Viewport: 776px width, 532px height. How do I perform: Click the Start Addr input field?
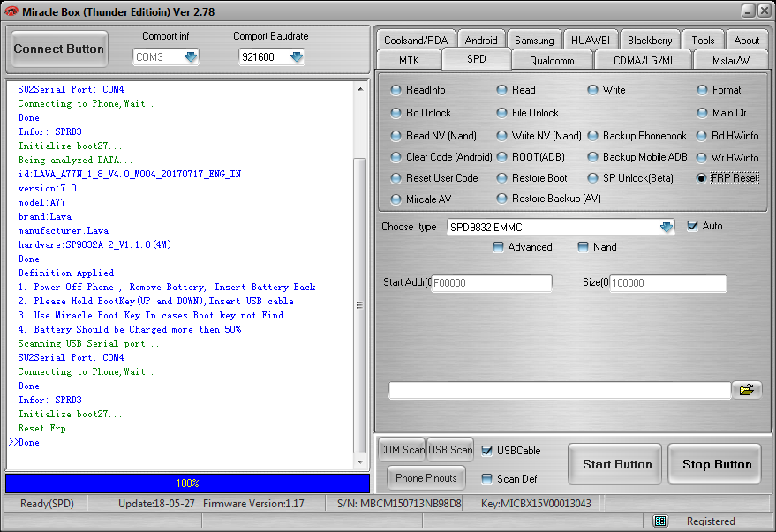[492, 283]
